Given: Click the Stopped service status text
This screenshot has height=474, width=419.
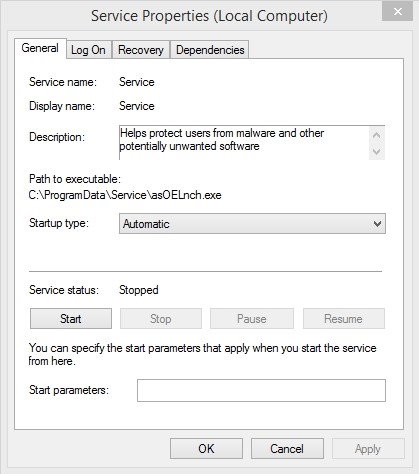Looking at the screenshot, I should click(139, 290).
